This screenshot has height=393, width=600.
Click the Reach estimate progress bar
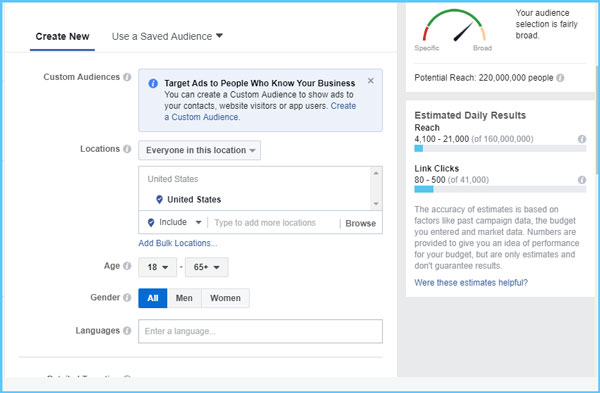pyautogui.click(x=500, y=148)
